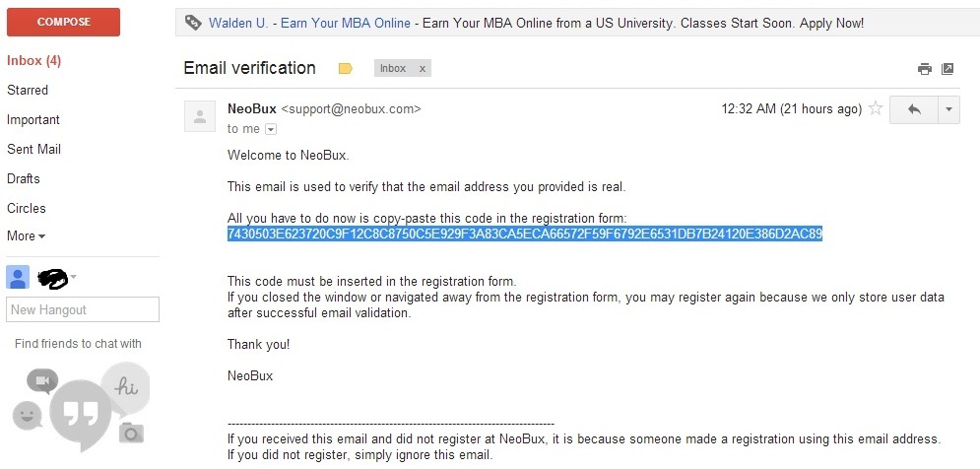Open account status dropdown arrow
Viewport: 980px width, 469px height.
pyautogui.click(x=73, y=277)
